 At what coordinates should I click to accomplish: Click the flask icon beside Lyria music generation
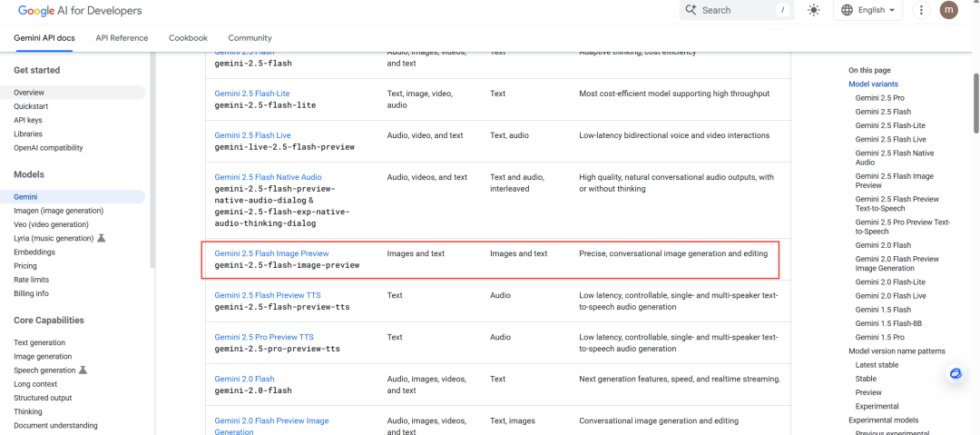[x=102, y=239]
